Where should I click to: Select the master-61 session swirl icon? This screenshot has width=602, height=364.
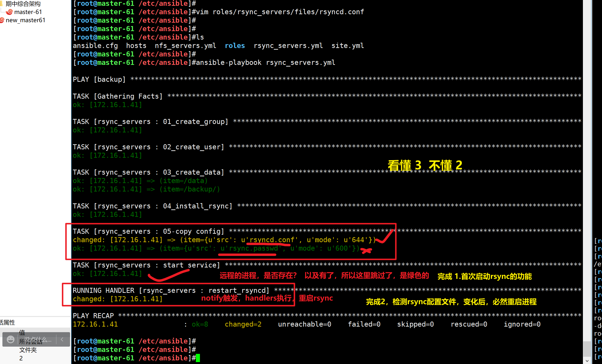[x=9, y=12]
